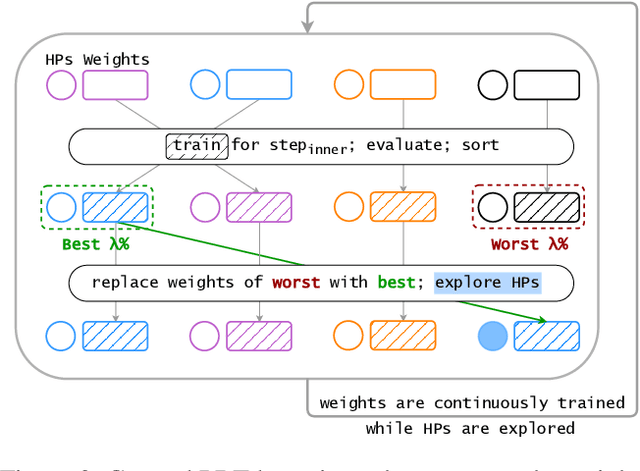640x471 pixels.
Task: Select the hatched blue rectangle at bottom right
Action: pos(546,337)
